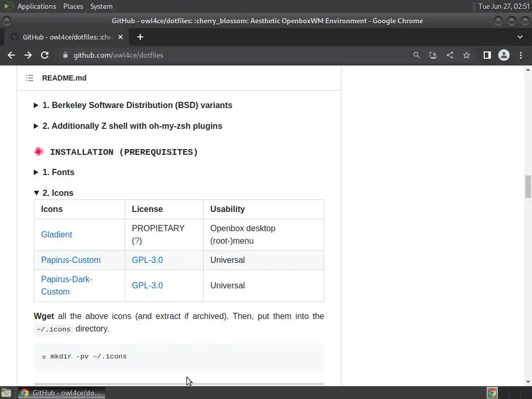Reload the GitHub page
This screenshot has height=399, width=532.
(x=45, y=55)
